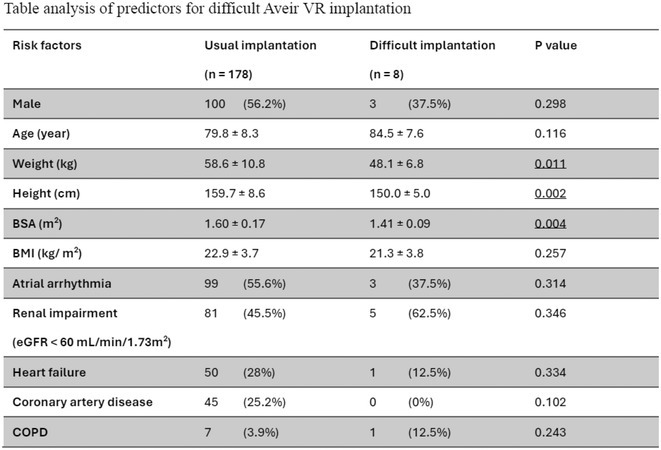Select the 'Usual implantation' column header
This screenshot has width=661, height=450.
(x=260, y=45)
